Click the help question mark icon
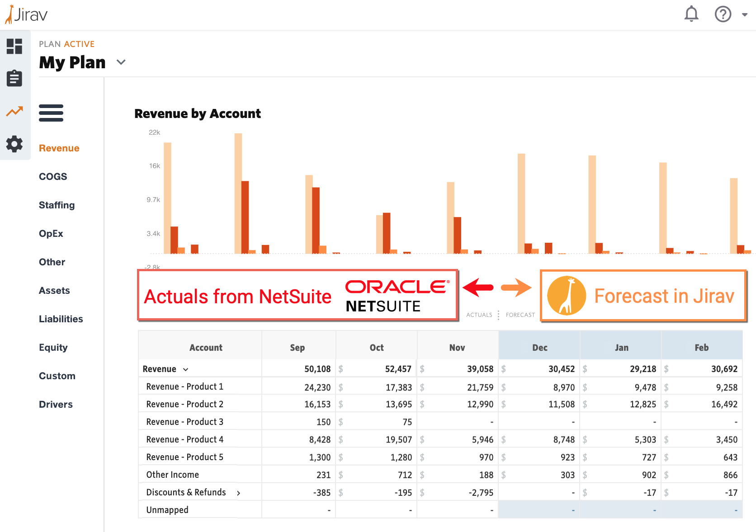 point(723,14)
